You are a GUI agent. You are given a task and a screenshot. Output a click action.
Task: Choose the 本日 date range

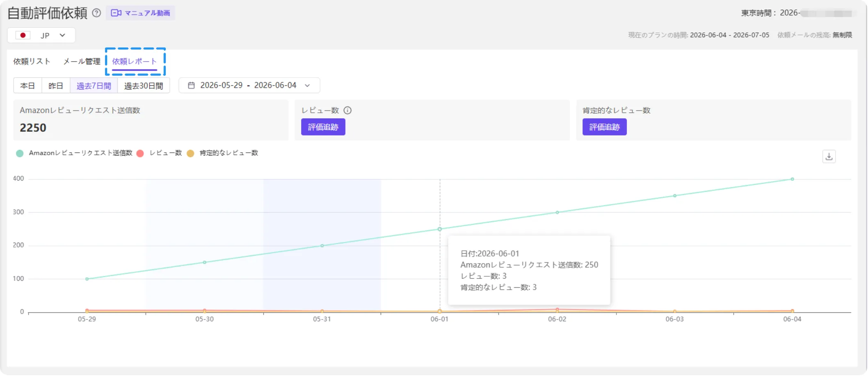tap(27, 85)
